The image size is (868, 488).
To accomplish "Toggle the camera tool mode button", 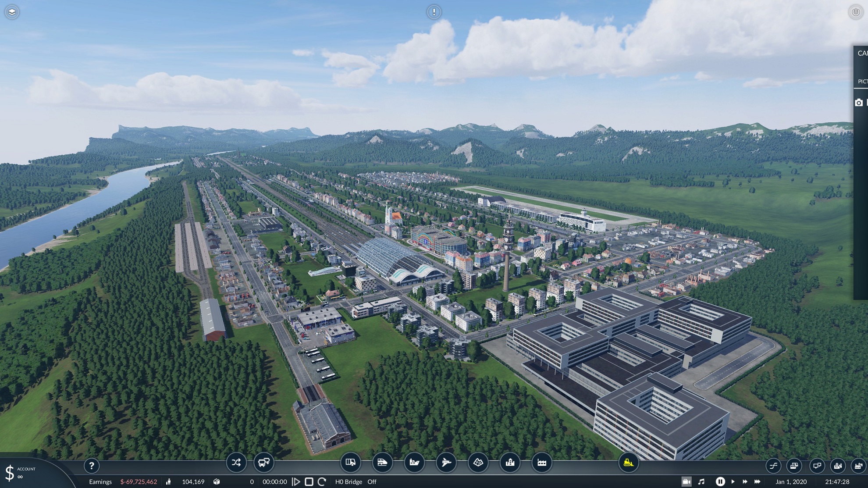I will pos(687,481).
